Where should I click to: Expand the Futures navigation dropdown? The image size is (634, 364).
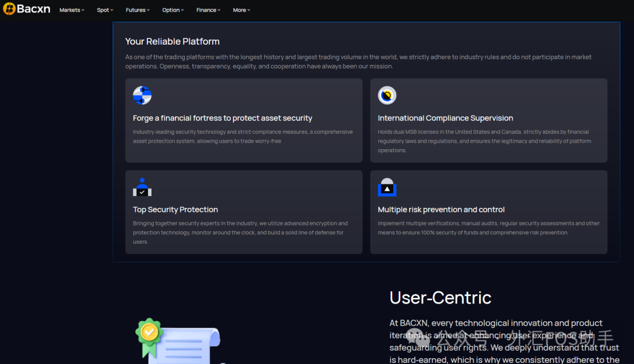[x=137, y=10]
